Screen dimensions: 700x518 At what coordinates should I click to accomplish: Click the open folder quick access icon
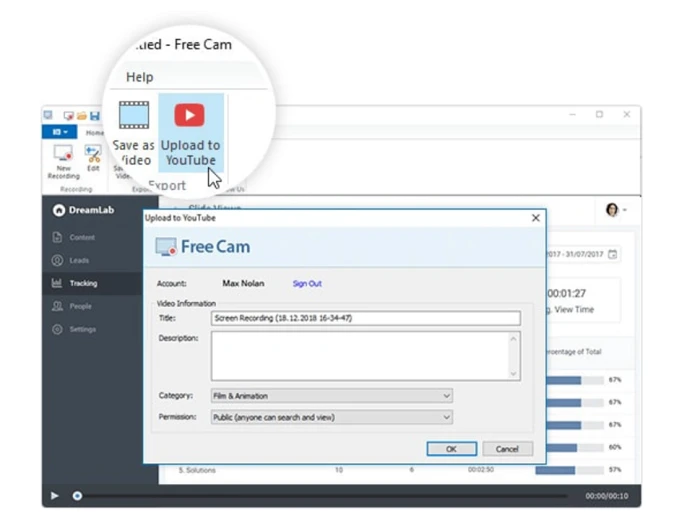[x=82, y=116]
